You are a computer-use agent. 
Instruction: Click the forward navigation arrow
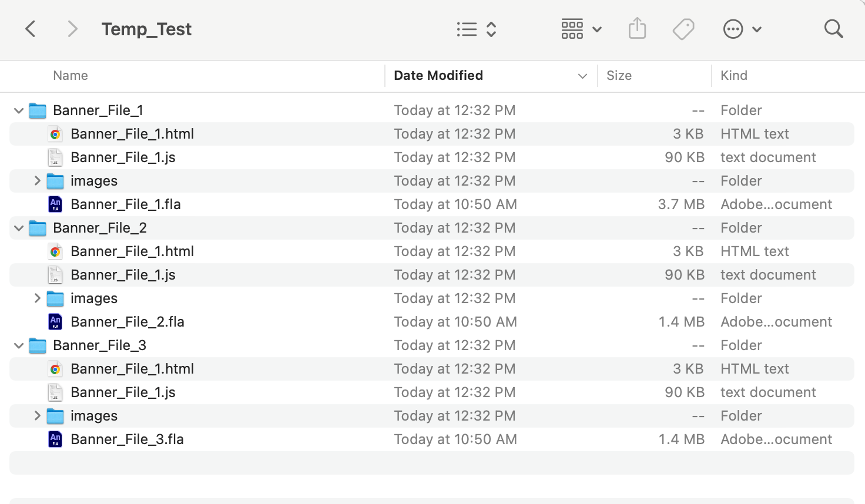click(72, 29)
